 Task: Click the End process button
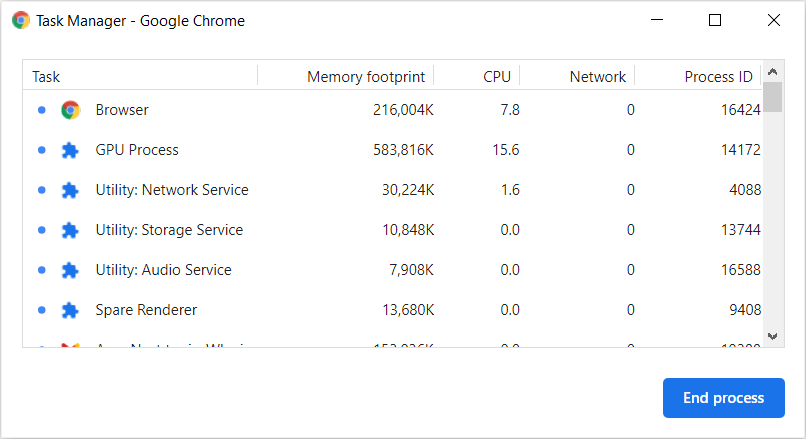723,398
